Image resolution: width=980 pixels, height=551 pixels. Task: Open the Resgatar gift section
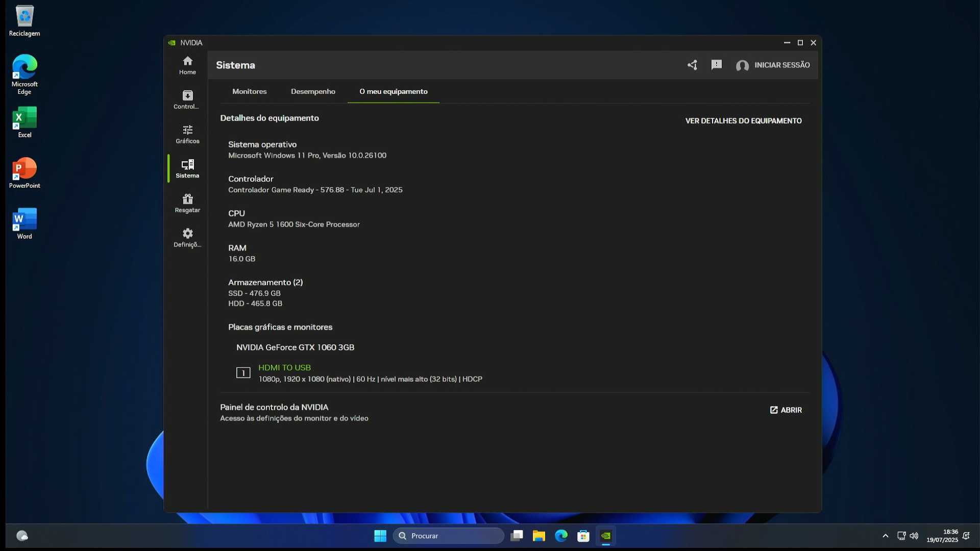[187, 204]
